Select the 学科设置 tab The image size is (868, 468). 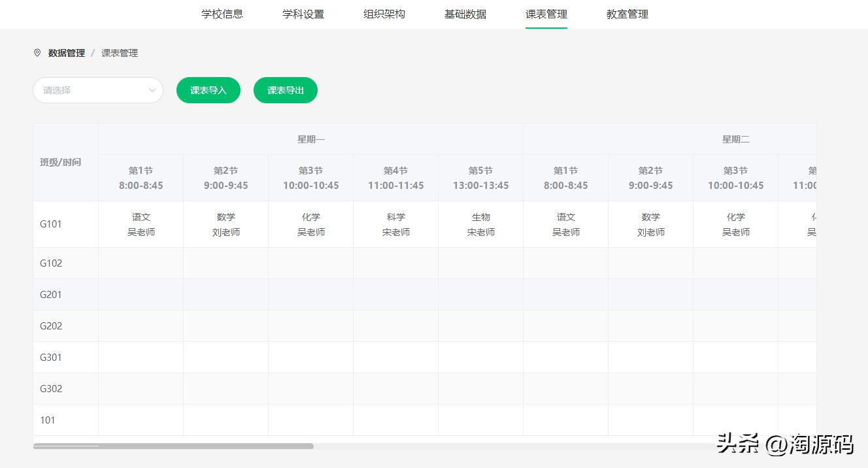(x=303, y=14)
